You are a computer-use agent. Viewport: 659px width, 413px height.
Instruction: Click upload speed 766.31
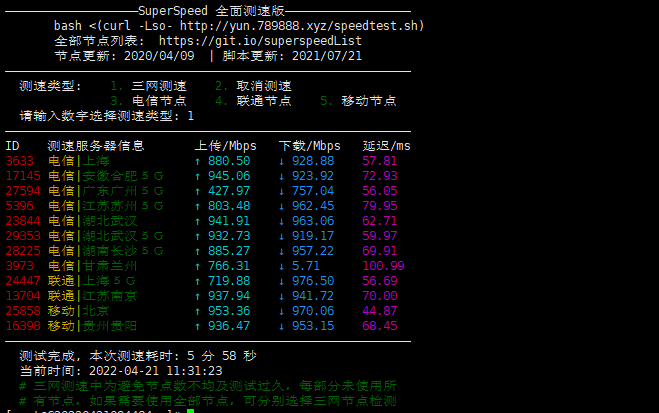pos(229,266)
